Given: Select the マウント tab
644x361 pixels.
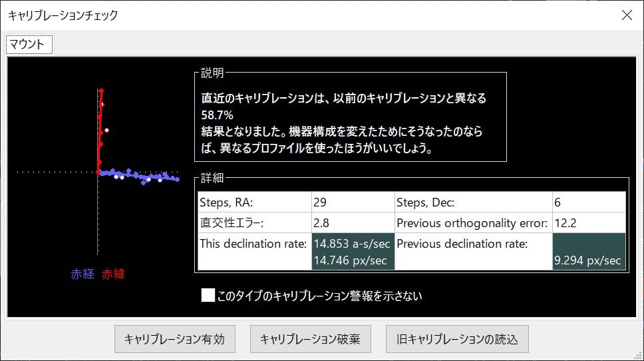Looking at the screenshot, I should coord(29,45).
